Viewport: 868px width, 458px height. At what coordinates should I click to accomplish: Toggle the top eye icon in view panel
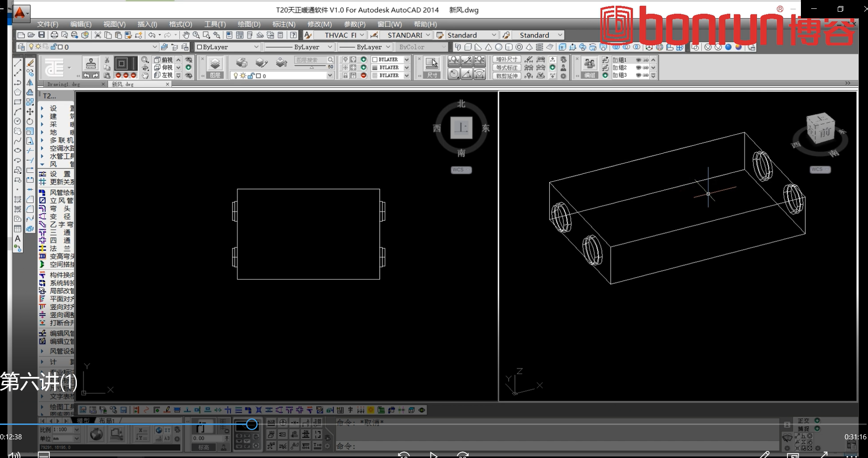click(189, 60)
